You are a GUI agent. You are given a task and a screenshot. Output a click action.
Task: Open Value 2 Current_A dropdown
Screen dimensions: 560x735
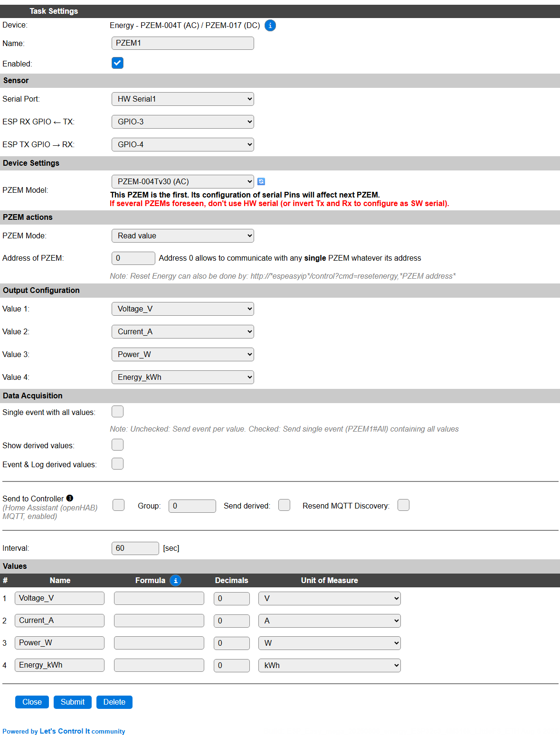(x=183, y=331)
